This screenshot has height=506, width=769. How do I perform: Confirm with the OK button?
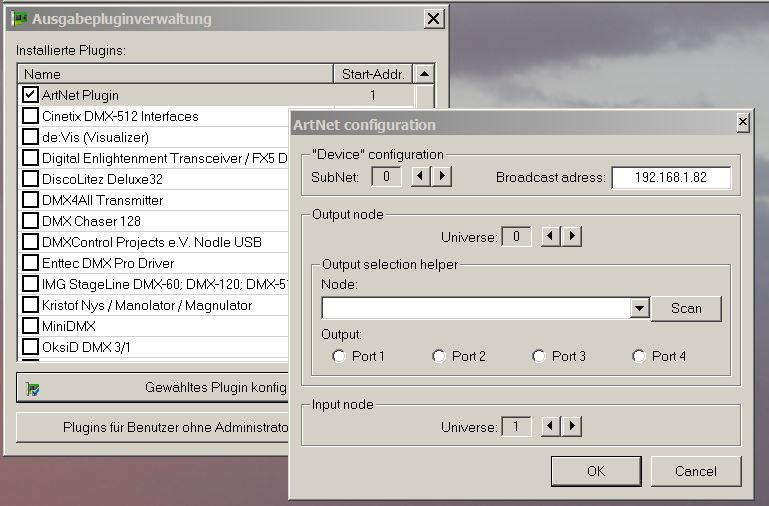point(596,471)
